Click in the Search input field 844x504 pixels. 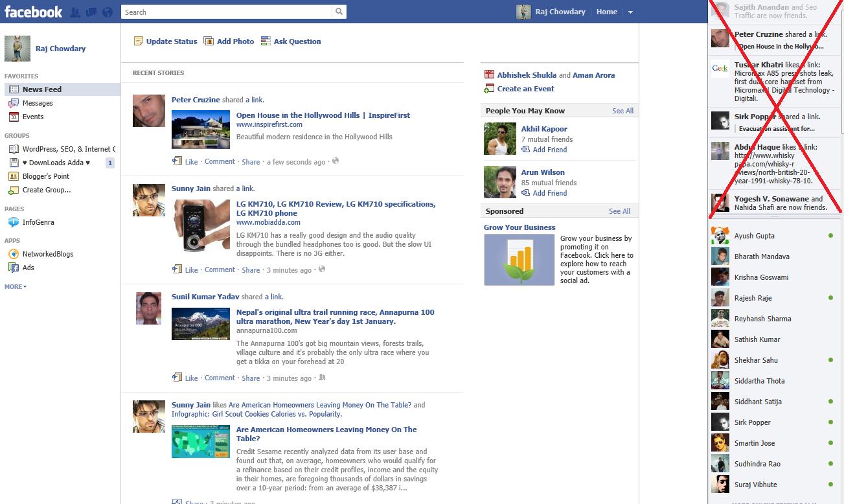coord(227,12)
